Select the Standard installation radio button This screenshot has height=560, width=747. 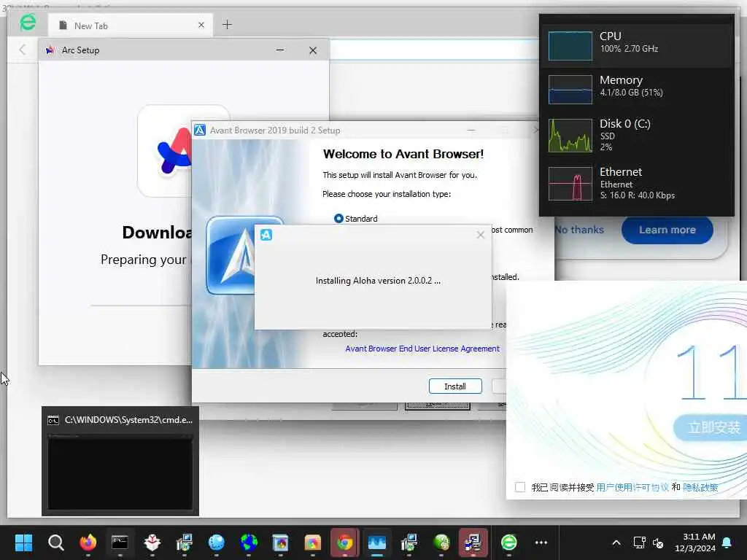tap(338, 219)
